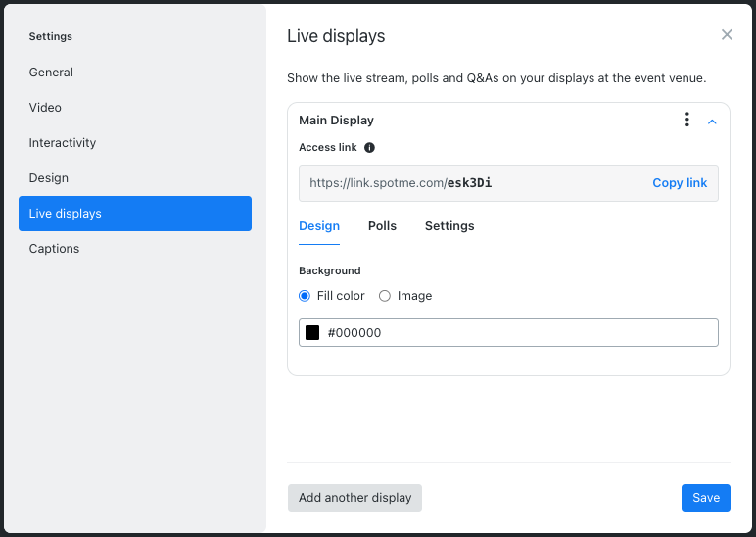The image size is (756, 537).
Task: Open General settings in sidebar
Action: [135, 73]
